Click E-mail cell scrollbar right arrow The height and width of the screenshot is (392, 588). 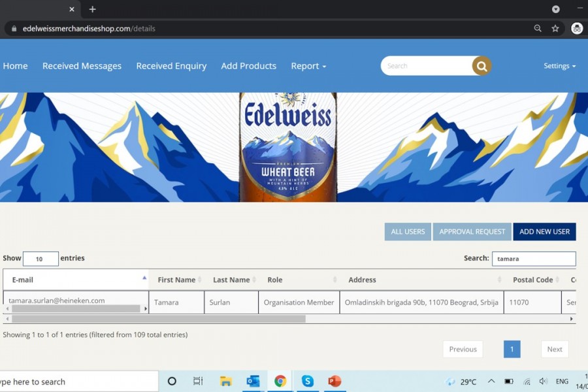click(x=146, y=309)
